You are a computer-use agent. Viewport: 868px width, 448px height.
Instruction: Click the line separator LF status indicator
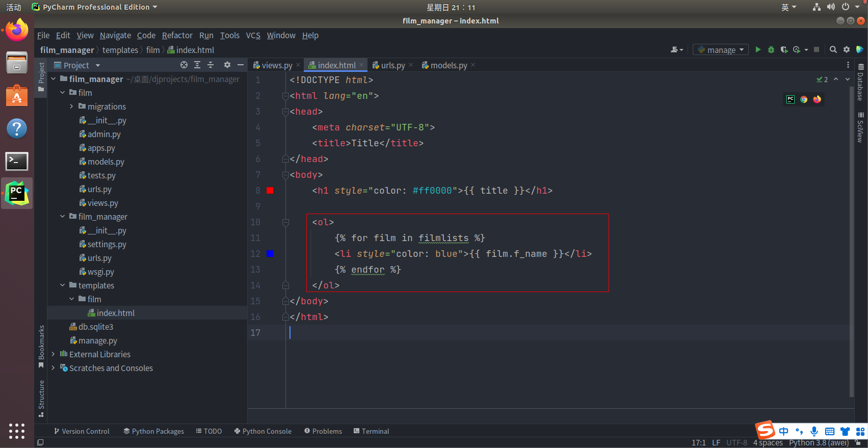[x=716, y=442]
